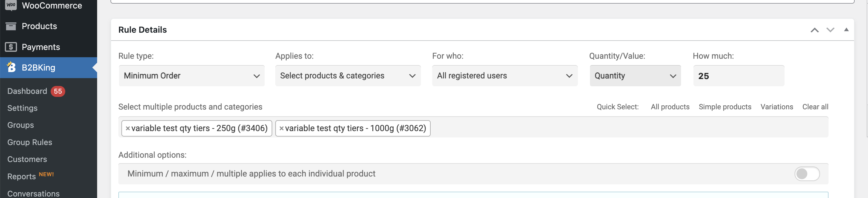Viewport: 868px width, 198px height.
Task: Quick select Variations
Action: 777,107
